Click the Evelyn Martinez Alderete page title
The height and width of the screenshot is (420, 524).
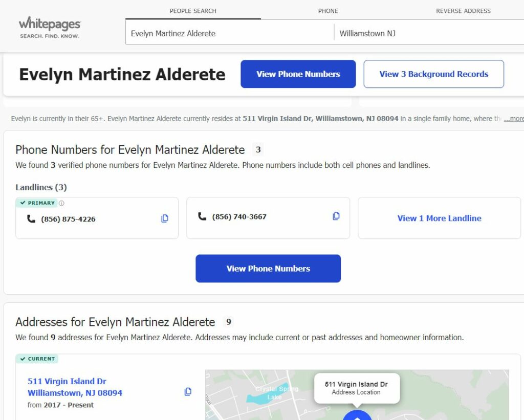(x=122, y=74)
